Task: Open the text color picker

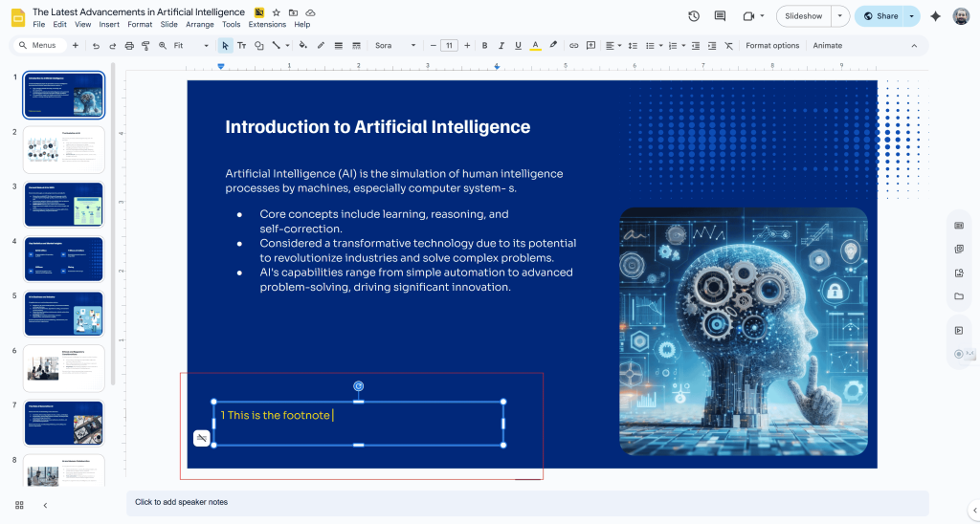Action: (x=535, y=45)
